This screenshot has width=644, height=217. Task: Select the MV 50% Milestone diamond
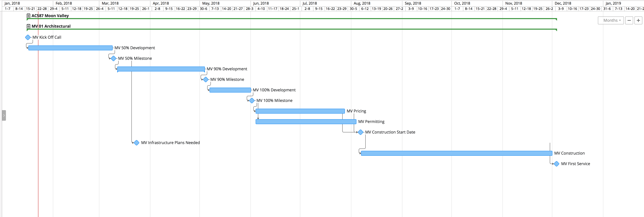coord(113,58)
